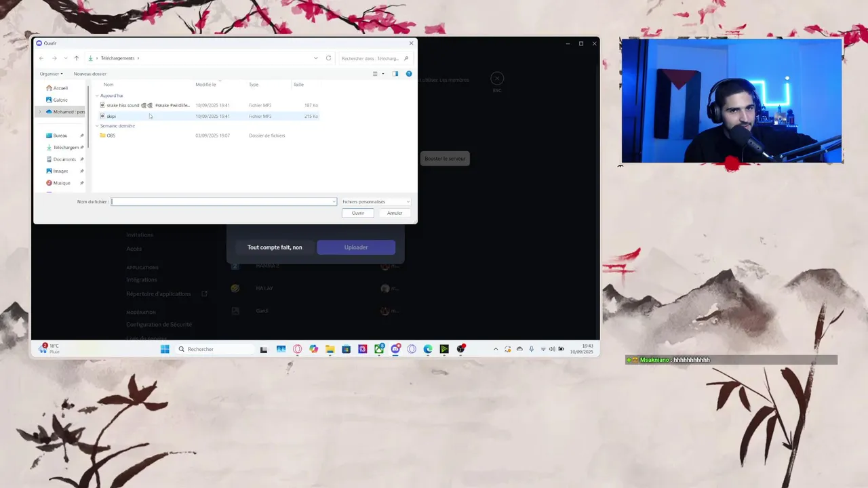This screenshot has height=488, width=868.
Task: Select the skipi MP3 file
Action: point(209,117)
